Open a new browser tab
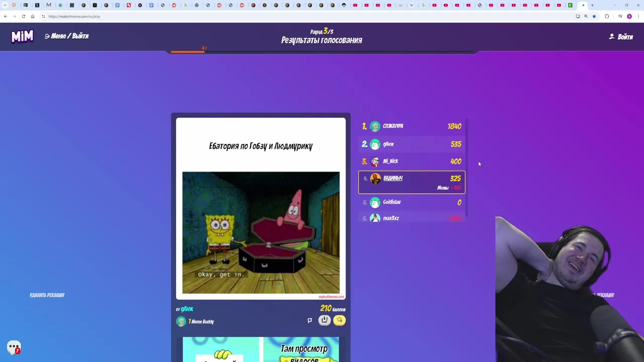644x362 pixels. pyautogui.click(x=592, y=6)
